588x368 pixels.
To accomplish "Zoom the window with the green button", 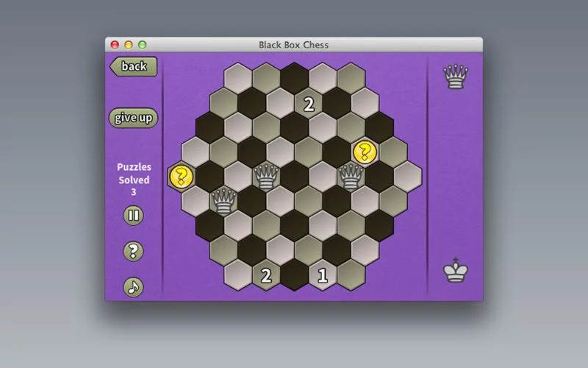I will 142,45.
